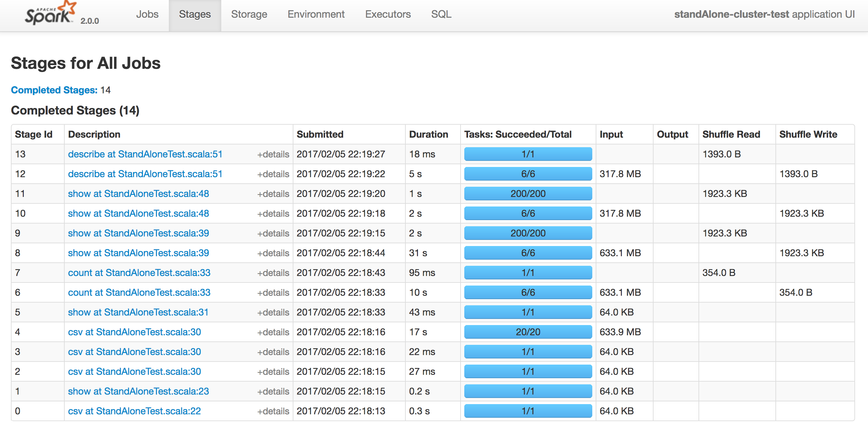The width and height of the screenshot is (868, 430).
Task: Switch to the Storage tab
Action: 249,14
